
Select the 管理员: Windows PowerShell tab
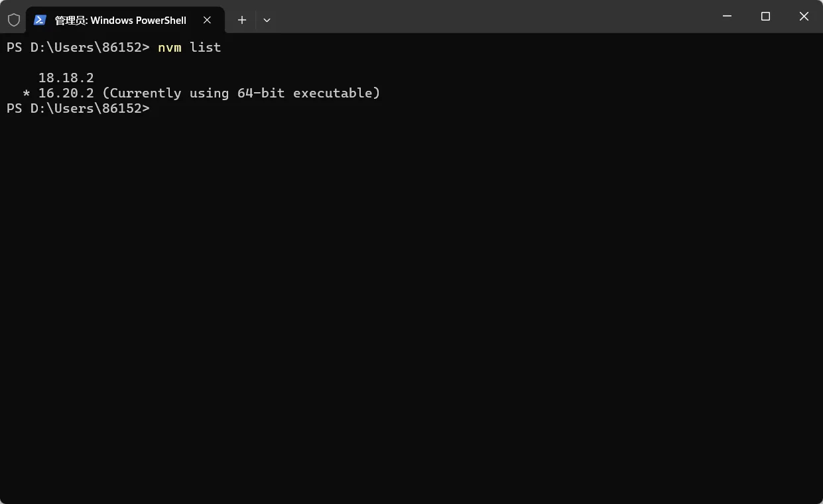coord(120,20)
